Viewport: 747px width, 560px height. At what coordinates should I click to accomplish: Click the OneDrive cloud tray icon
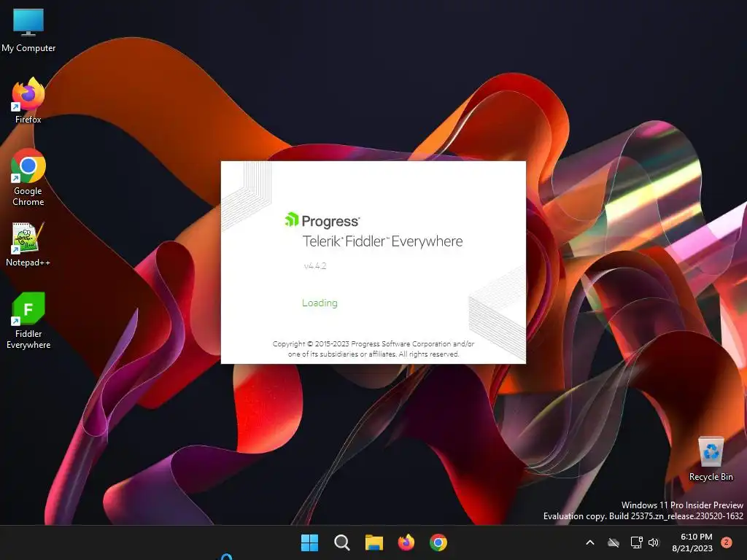coord(613,542)
